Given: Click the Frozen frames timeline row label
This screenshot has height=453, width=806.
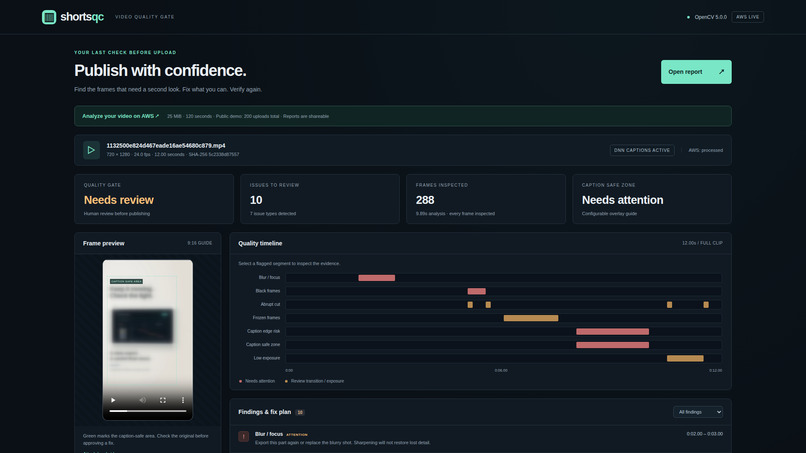Looking at the screenshot, I should click(x=266, y=318).
